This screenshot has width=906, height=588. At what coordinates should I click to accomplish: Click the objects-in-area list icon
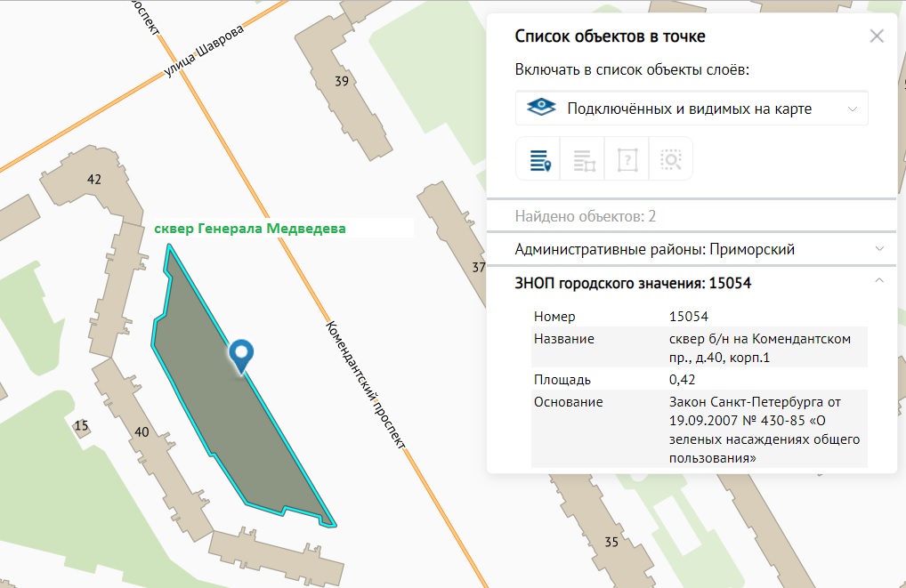(x=584, y=160)
